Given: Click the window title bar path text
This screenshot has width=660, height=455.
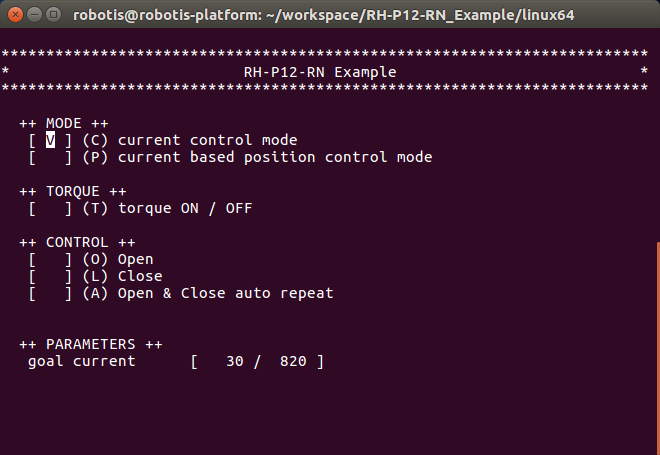Looking at the screenshot, I should [324, 15].
